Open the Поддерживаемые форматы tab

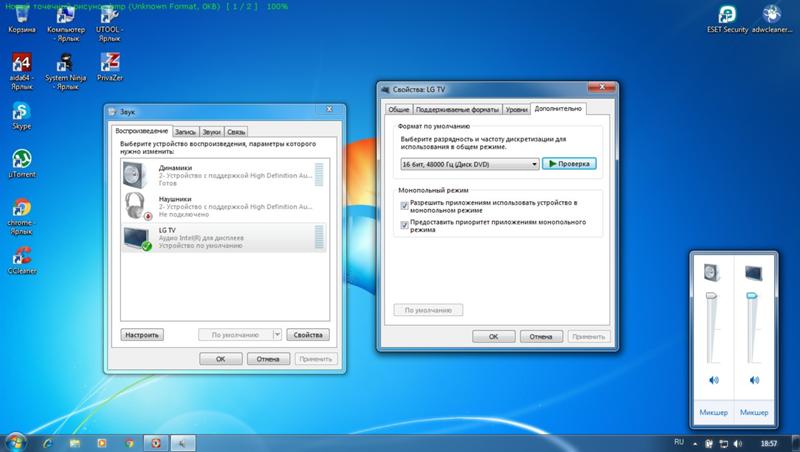tap(457, 109)
